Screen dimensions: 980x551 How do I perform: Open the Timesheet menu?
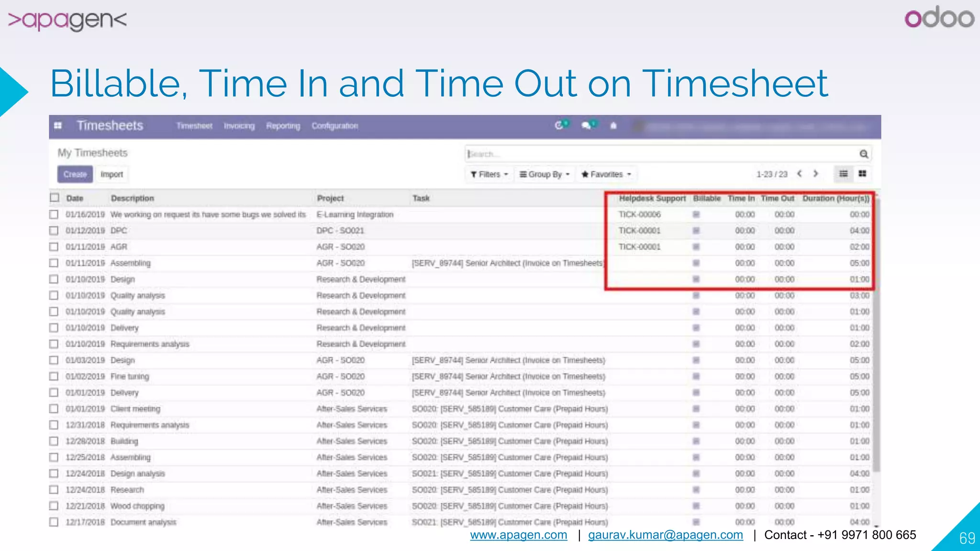194,126
